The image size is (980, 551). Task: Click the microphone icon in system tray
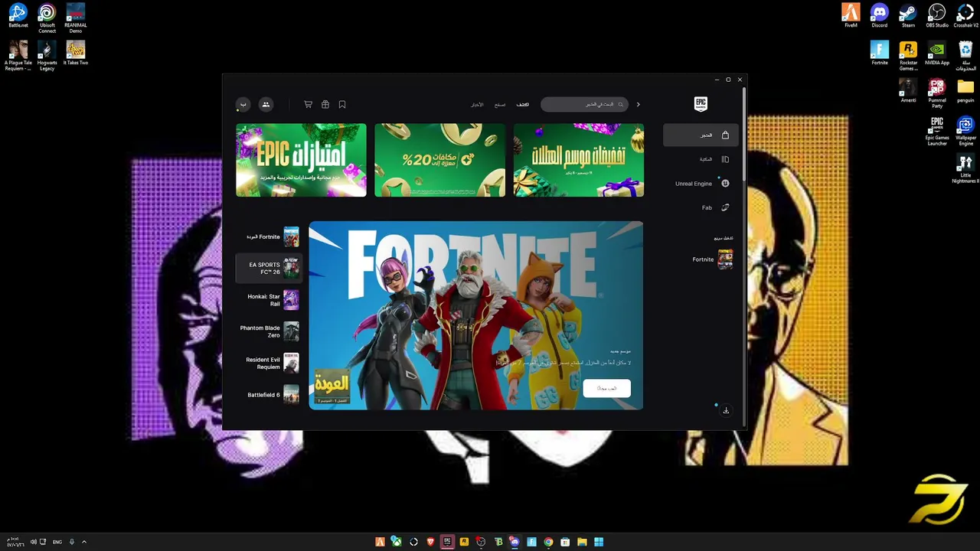pyautogui.click(x=72, y=542)
